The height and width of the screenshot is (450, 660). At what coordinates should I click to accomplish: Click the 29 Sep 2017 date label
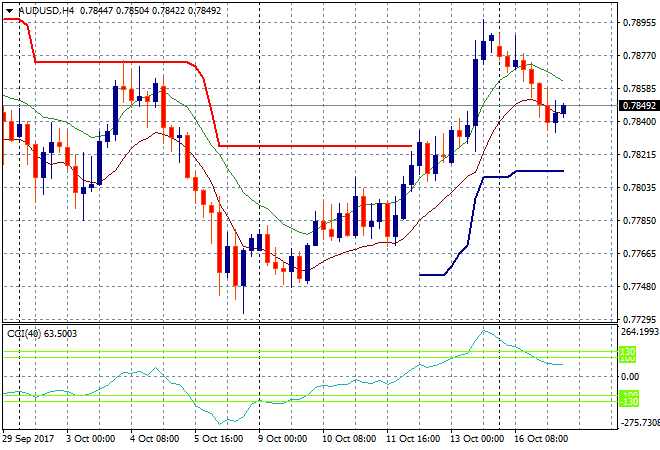pos(28,439)
